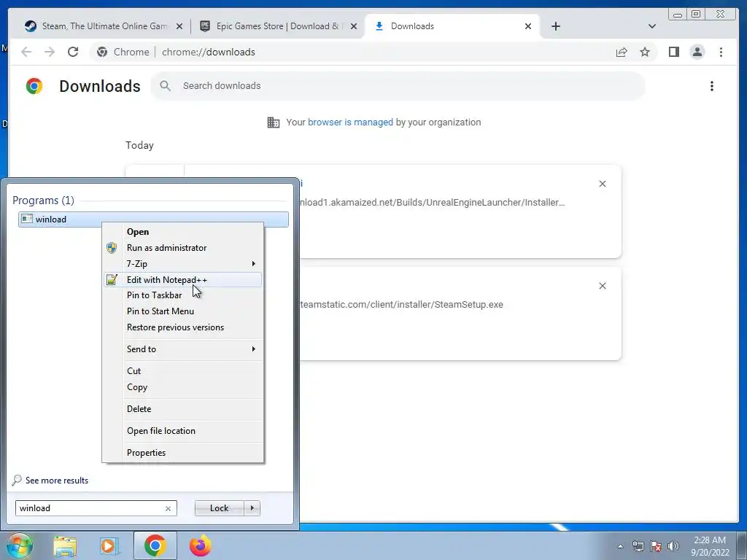747x560 pixels.
Task: Click the volume speaker tray icon
Action: pos(673,546)
